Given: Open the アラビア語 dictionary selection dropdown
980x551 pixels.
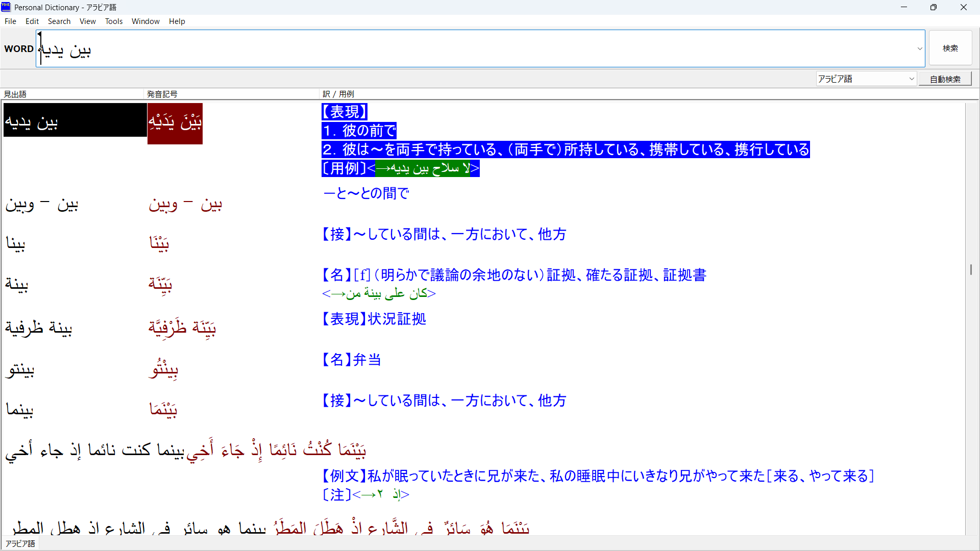Looking at the screenshot, I should tap(912, 79).
